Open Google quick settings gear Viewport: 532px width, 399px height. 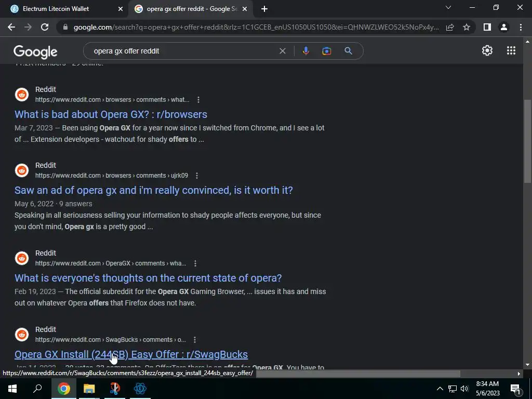487,50
